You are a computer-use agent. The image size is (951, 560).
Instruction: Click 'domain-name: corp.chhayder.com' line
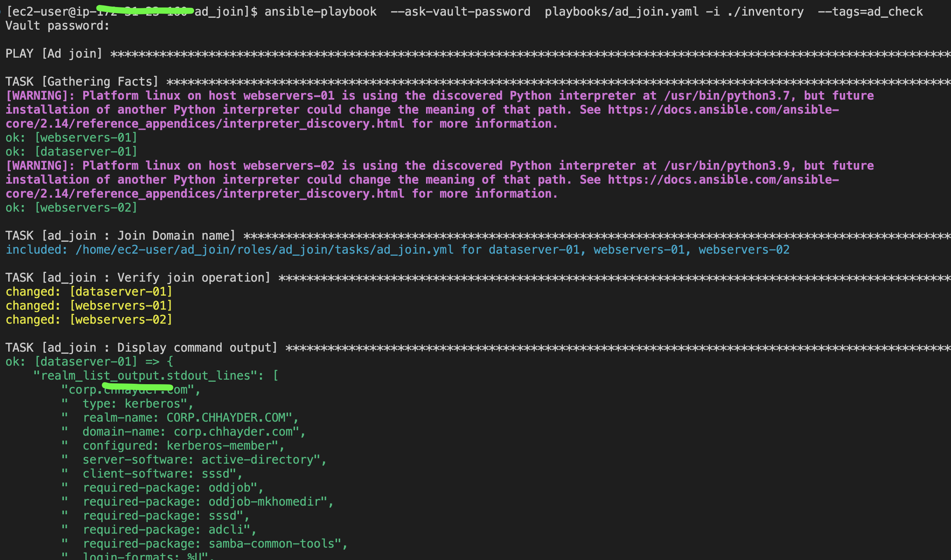183,432
